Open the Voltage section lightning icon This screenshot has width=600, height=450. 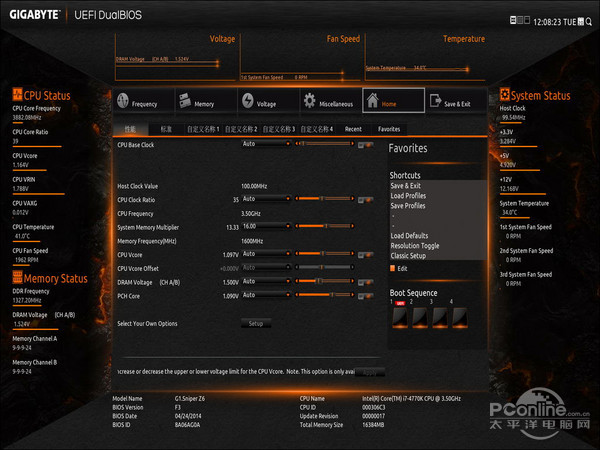click(248, 101)
